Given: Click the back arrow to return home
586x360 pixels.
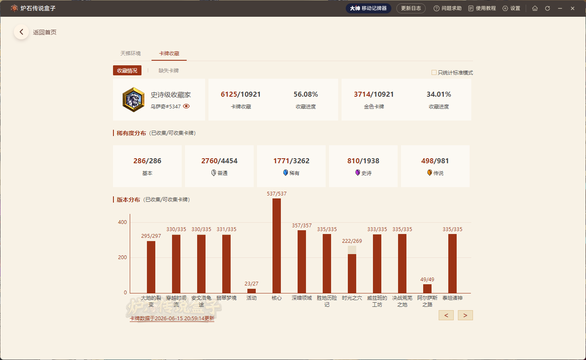Looking at the screenshot, I should coord(21,32).
